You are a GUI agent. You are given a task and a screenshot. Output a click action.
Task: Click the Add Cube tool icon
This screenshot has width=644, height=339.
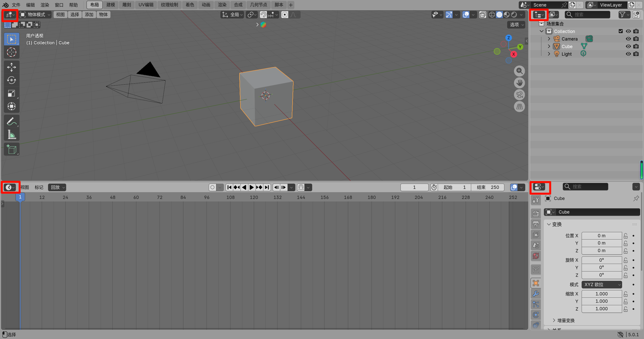coord(11,149)
